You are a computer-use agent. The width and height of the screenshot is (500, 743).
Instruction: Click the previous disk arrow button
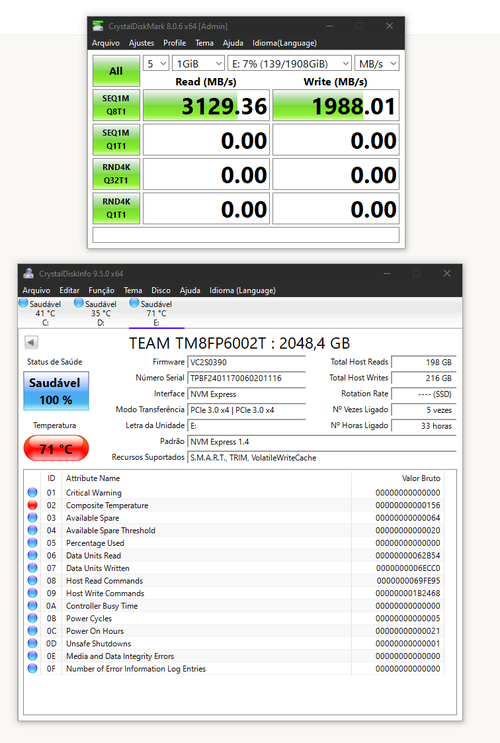31,342
